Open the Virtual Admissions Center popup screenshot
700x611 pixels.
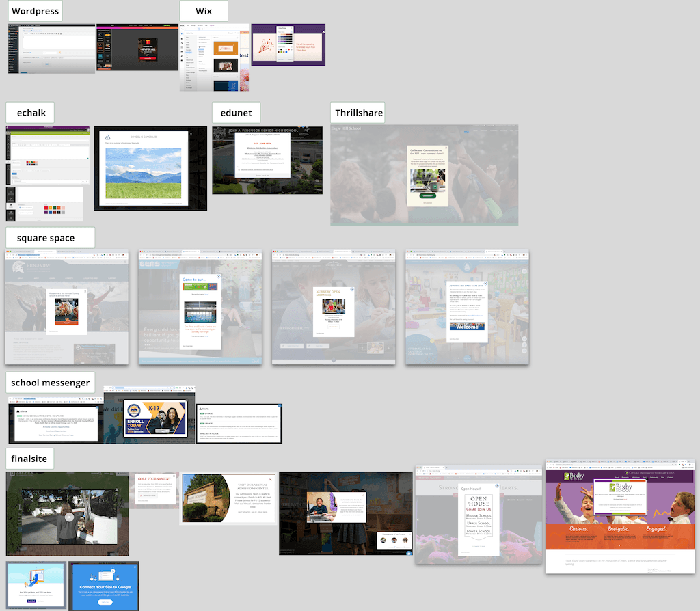click(229, 498)
